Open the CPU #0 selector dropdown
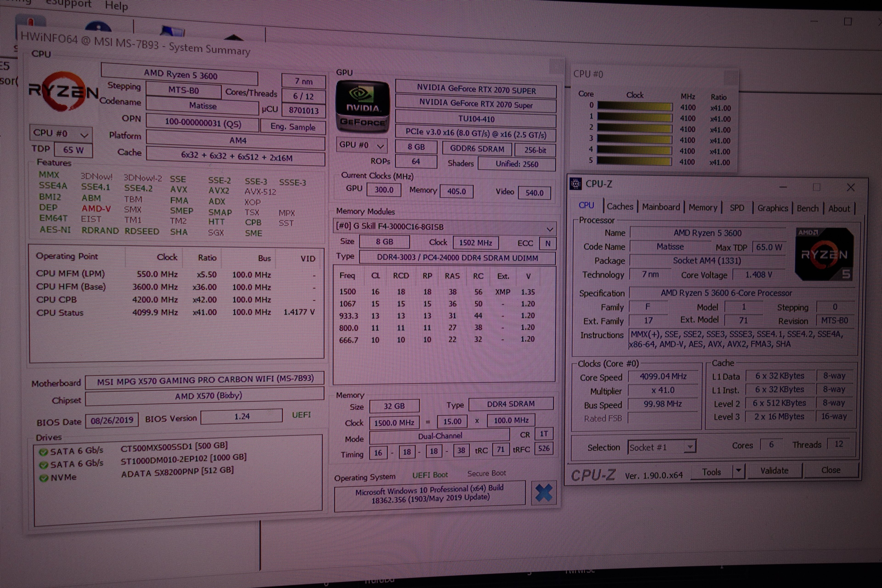Screen dimensions: 882x588 click(61, 133)
